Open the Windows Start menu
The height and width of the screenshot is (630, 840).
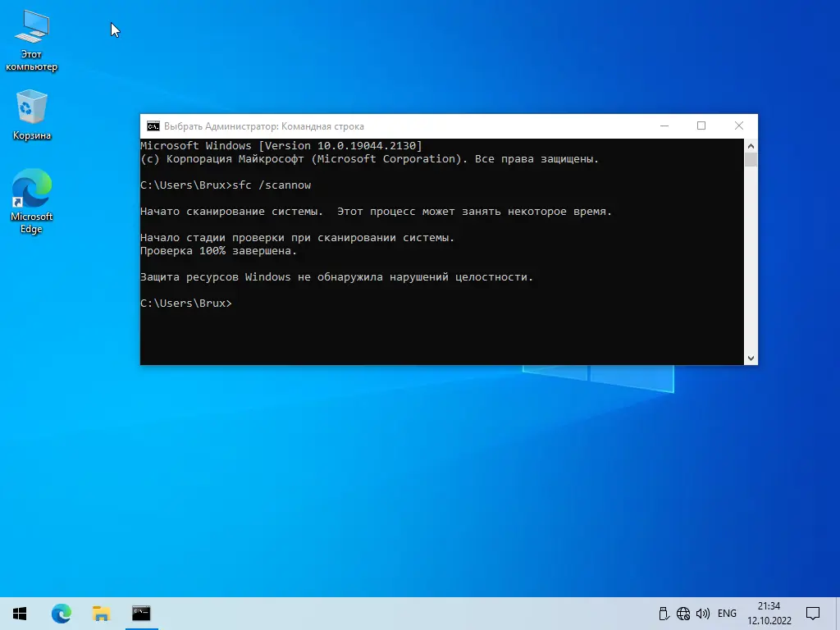point(20,614)
